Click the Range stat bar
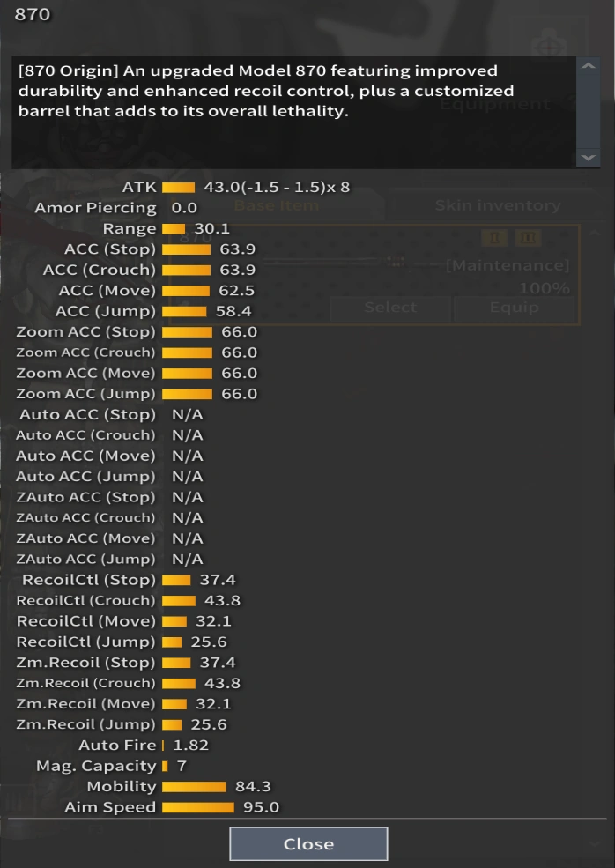This screenshot has height=868, width=615. point(174,229)
